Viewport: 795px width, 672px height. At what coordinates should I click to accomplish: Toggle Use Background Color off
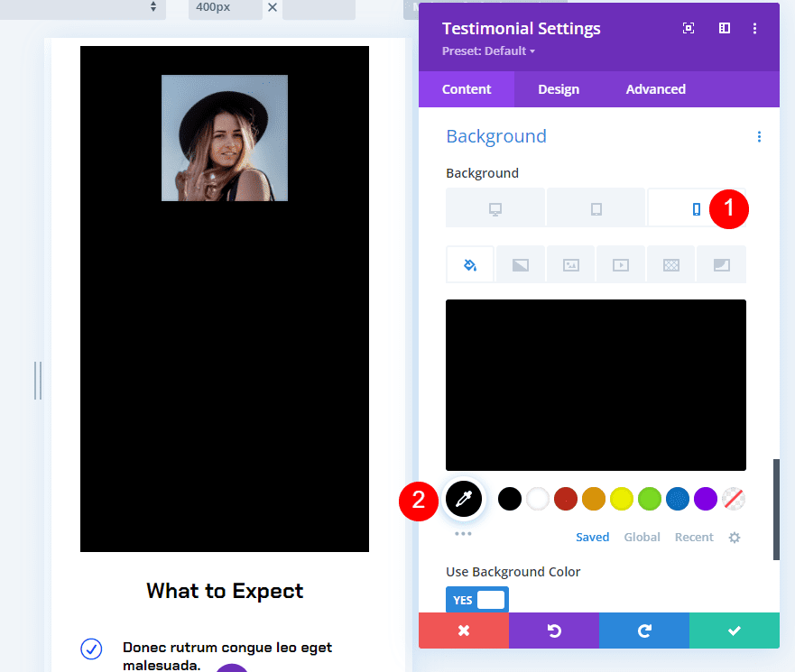pos(476,599)
